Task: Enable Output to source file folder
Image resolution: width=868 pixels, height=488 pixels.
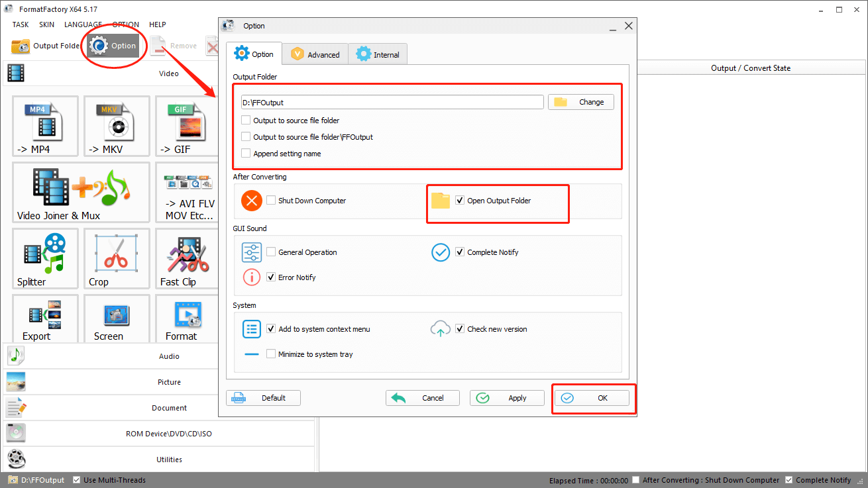Action: coord(246,121)
